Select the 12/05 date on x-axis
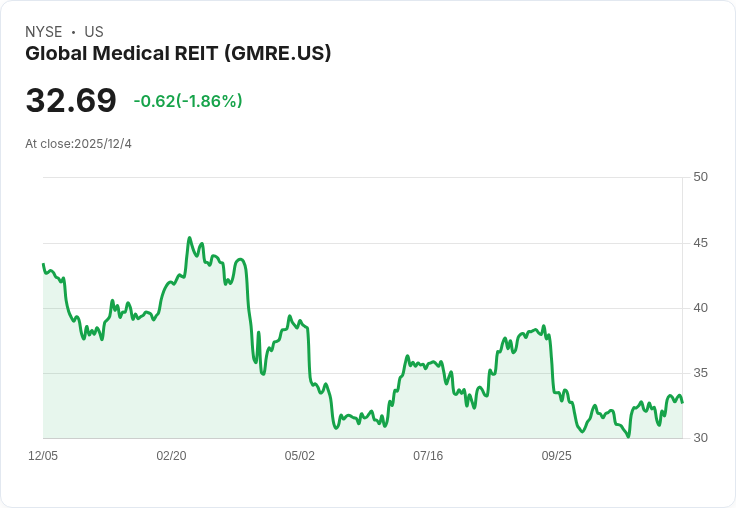 [x=43, y=456]
